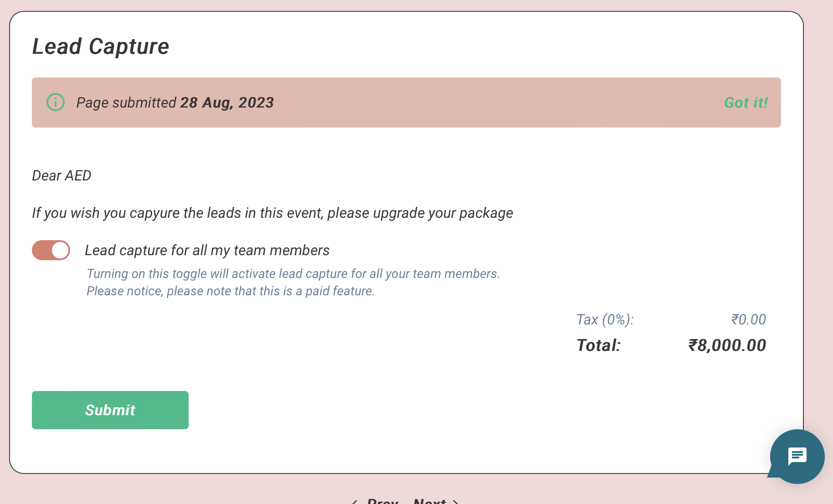Open the chat support bubble
The image size is (833, 504).
(x=797, y=456)
